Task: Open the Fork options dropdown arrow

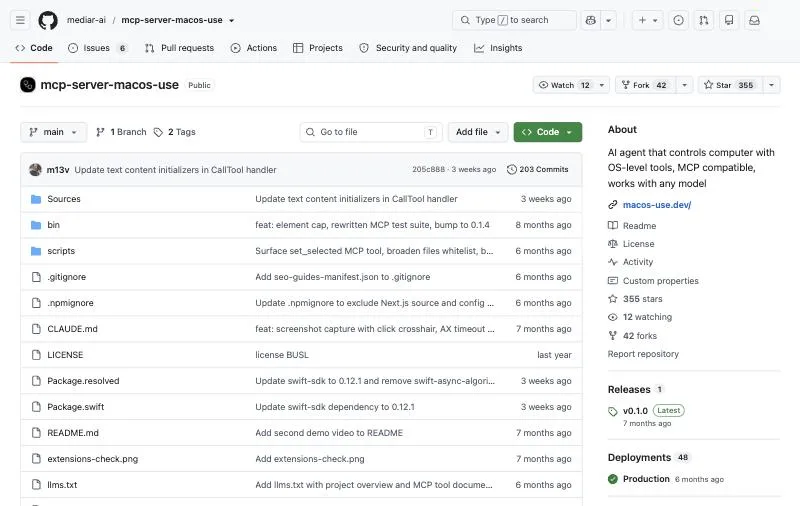Action: [x=685, y=85]
